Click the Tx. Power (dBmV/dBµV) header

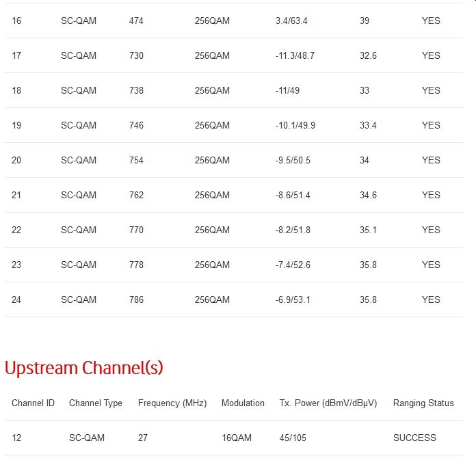328,403
